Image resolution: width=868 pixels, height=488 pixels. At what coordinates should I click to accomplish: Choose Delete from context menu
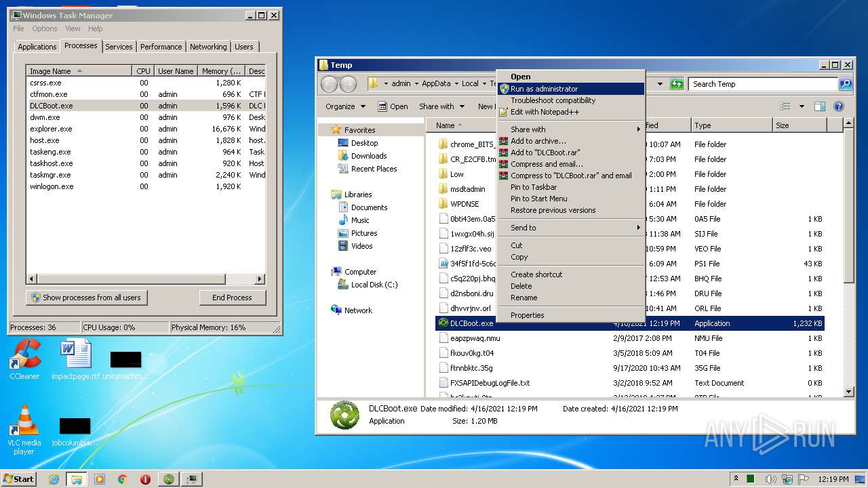pos(570,286)
